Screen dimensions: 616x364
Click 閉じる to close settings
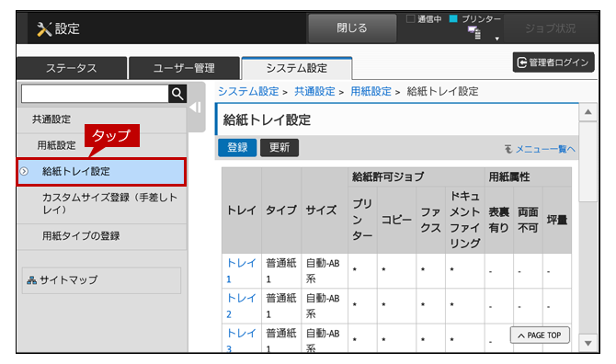(x=352, y=28)
